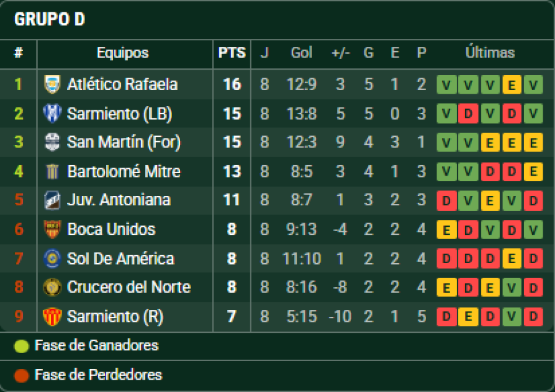Viewport: 555px width, 392px height.
Task: Open the Boca Unidos team name link
Action: (111, 229)
